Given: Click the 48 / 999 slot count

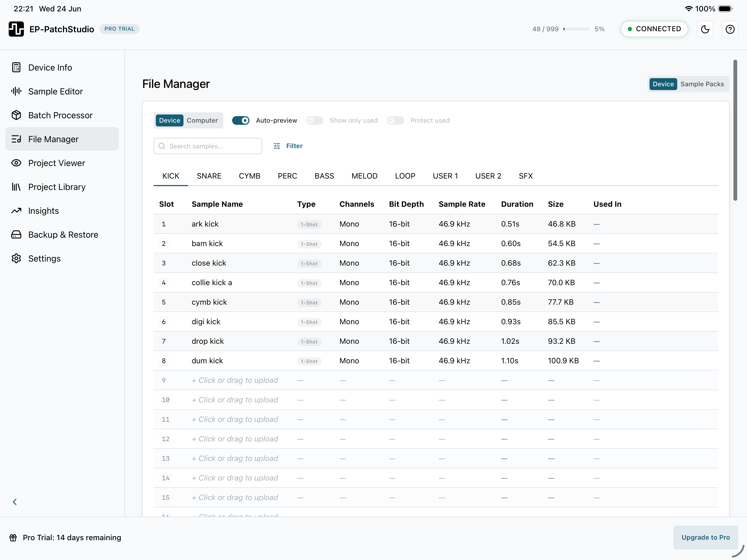Looking at the screenshot, I should [x=545, y=29].
